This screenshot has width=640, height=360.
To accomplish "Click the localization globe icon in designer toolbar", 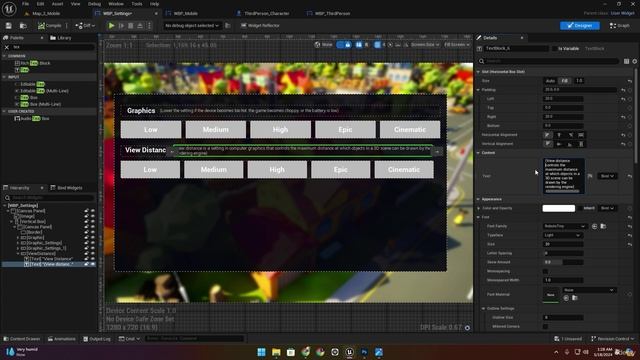I will [x=318, y=44].
